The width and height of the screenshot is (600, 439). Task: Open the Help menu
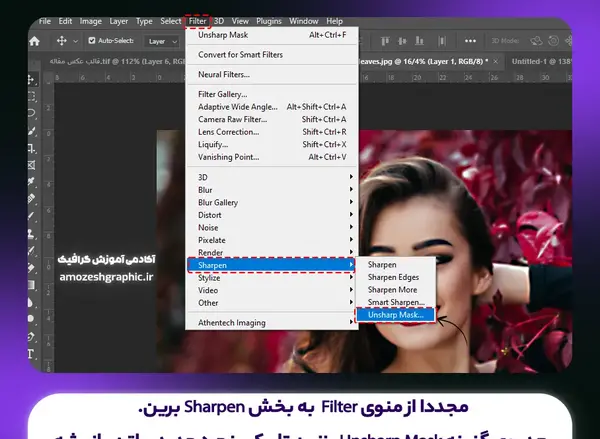tap(334, 21)
